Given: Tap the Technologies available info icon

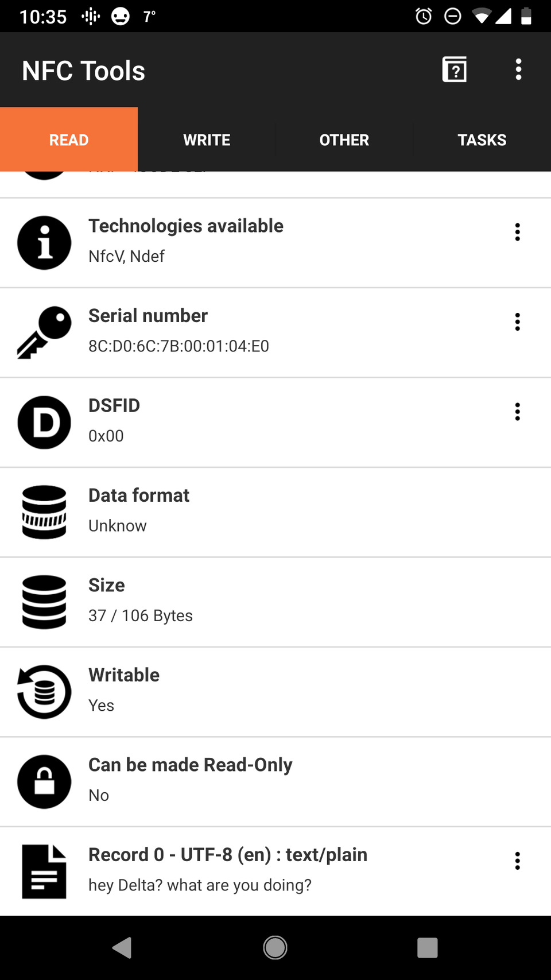Looking at the screenshot, I should pyautogui.click(x=44, y=243).
